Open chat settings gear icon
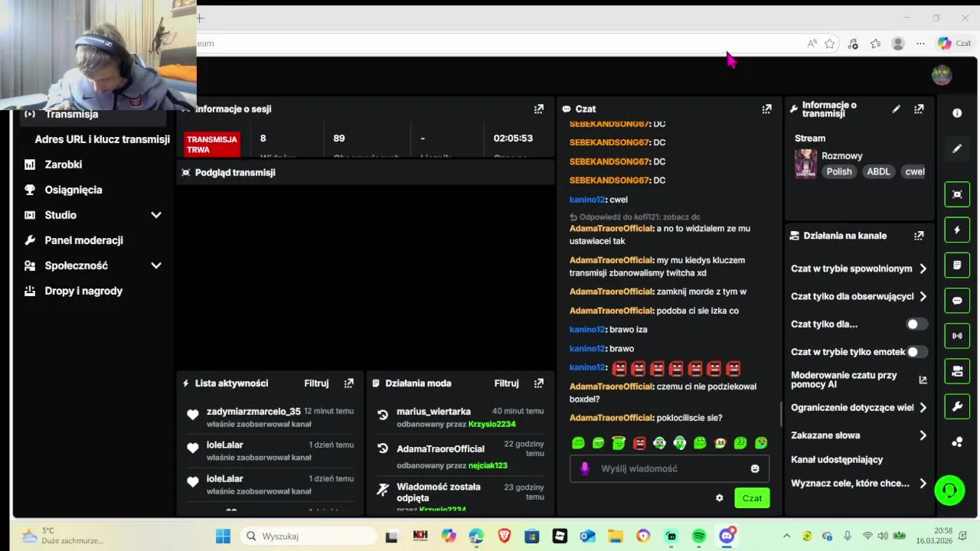Viewport: 980px width, 551px height. 719,498
